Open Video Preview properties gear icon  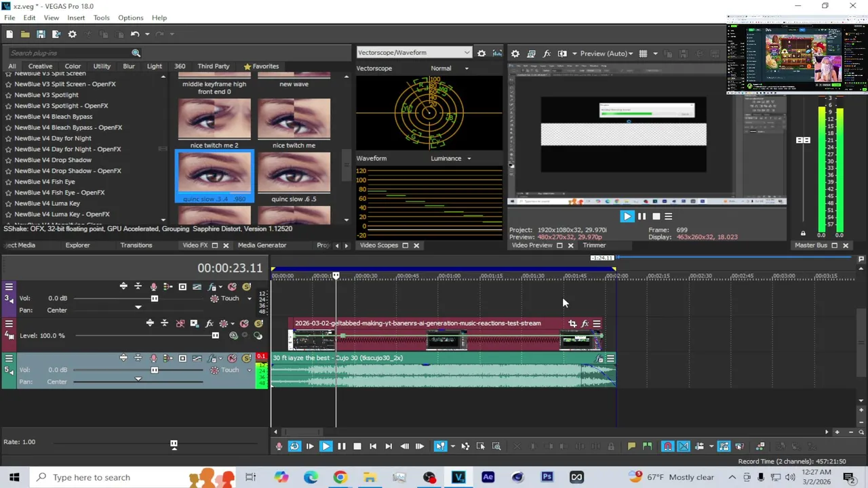515,54
